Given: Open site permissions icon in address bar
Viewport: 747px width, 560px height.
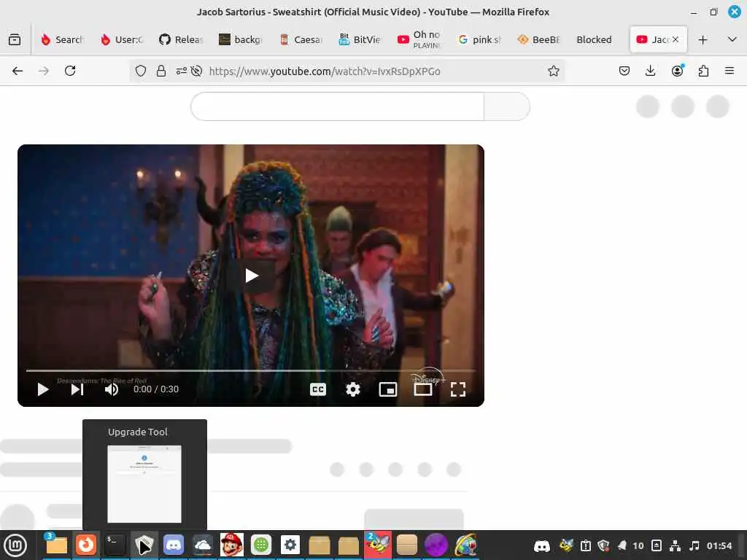Looking at the screenshot, I should [x=181, y=71].
